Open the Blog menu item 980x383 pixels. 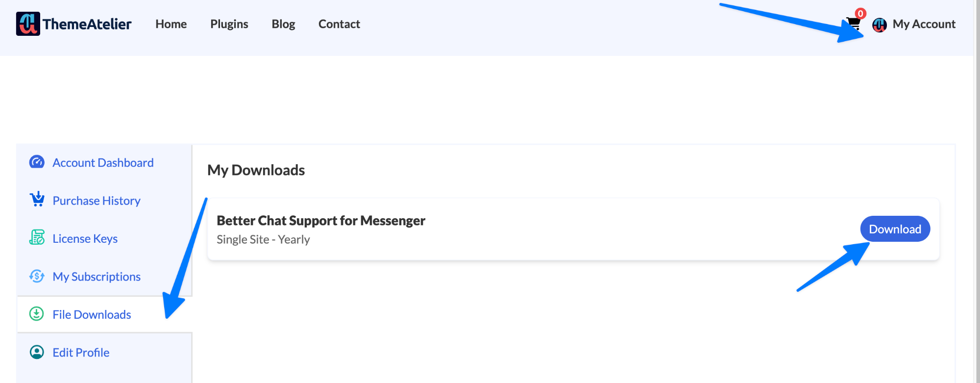coord(283,24)
